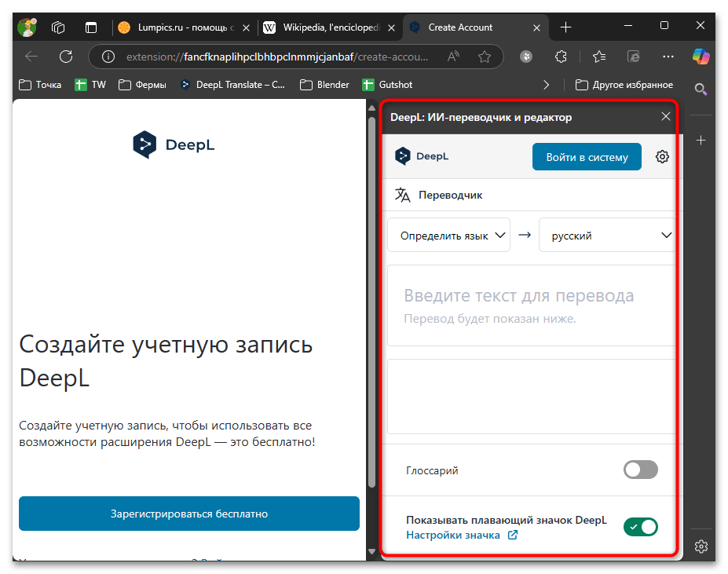Click the page vertical scrollbar thumb
Image resolution: width=728 pixels, height=574 pixels.
371,302
